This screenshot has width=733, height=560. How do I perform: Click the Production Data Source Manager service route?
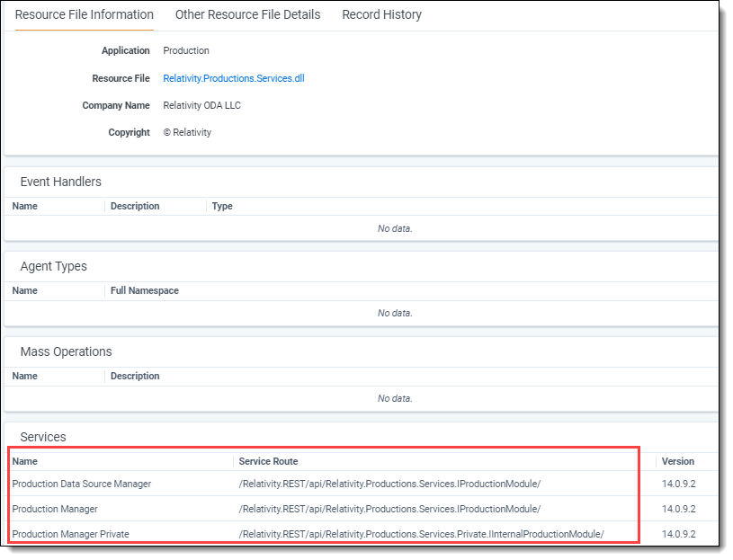tap(389, 484)
